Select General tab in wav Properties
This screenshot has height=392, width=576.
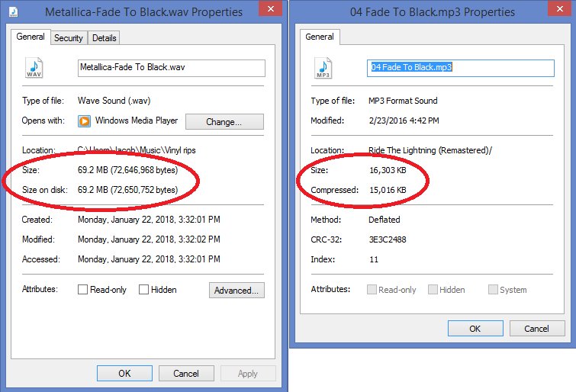pyautogui.click(x=31, y=37)
